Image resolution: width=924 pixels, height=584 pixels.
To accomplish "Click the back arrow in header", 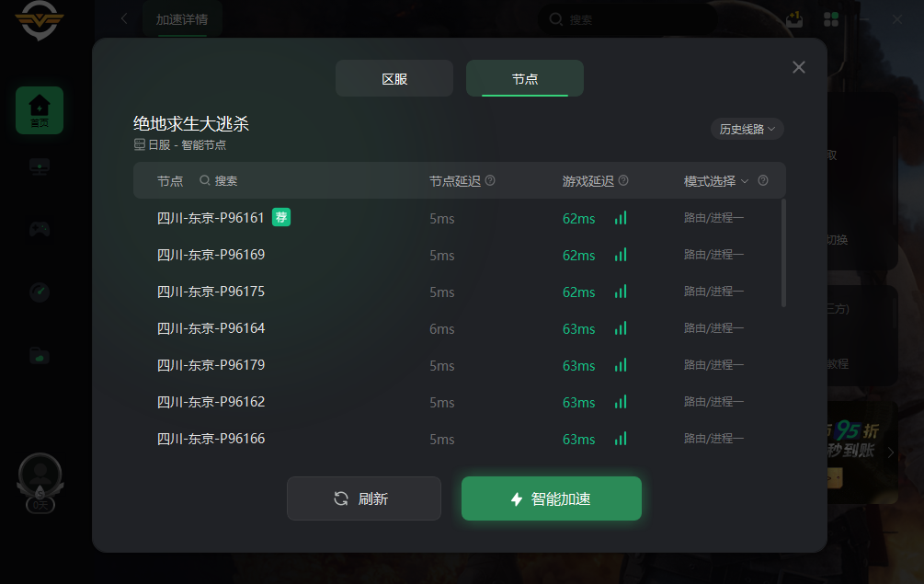I will tap(124, 18).
